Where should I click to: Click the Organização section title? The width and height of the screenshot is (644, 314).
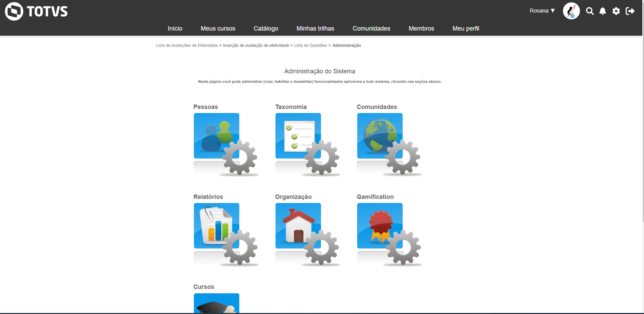pos(293,197)
